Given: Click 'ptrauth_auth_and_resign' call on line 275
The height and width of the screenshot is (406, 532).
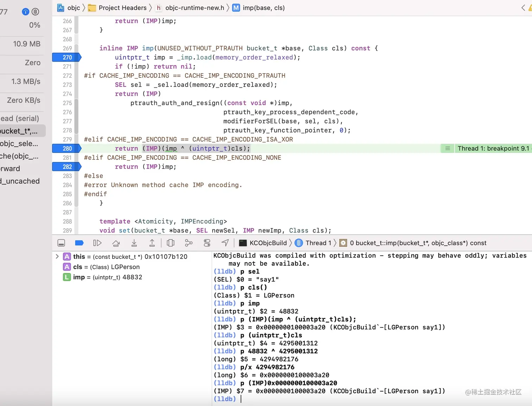Looking at the screenshot, I should tap(175, 103).
